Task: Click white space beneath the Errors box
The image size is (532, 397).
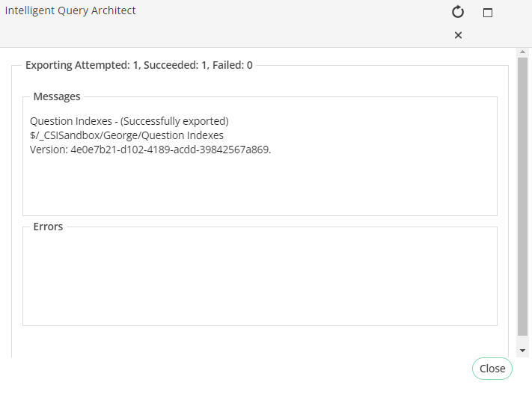Action: coord(260,341)
